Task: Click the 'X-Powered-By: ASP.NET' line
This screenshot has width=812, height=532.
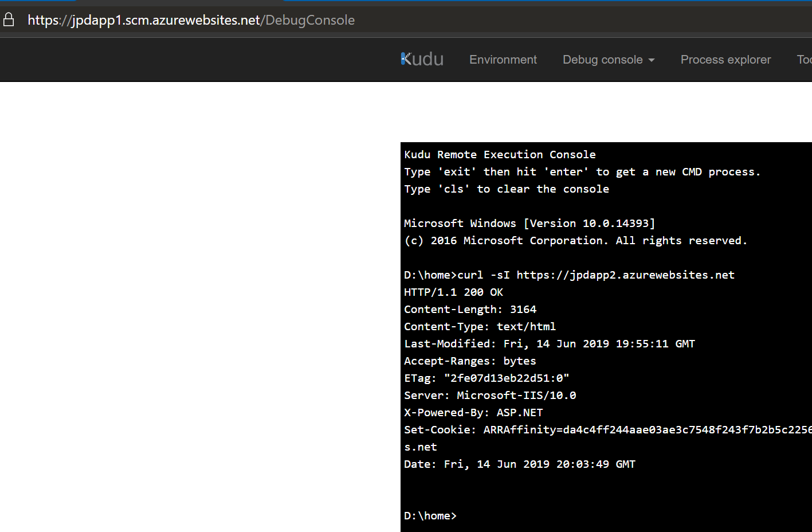Action: [473, 412]
